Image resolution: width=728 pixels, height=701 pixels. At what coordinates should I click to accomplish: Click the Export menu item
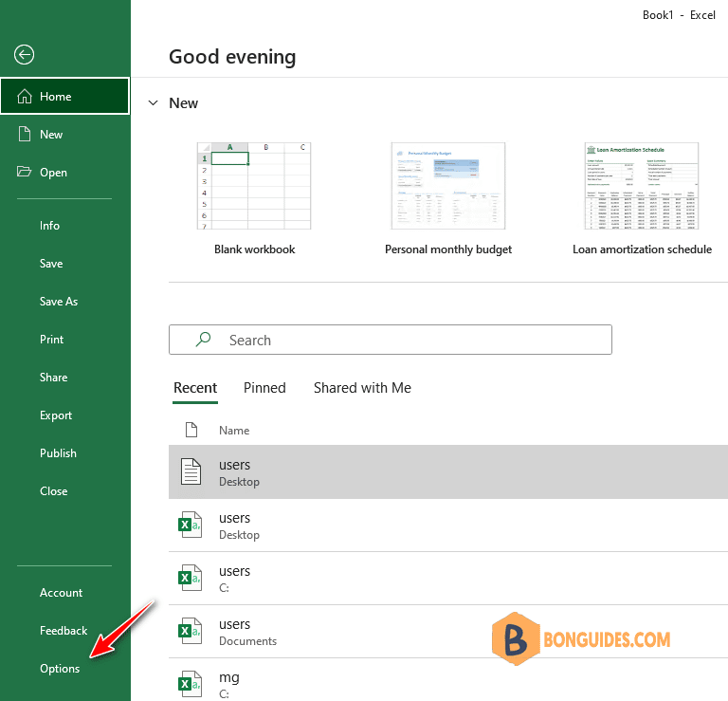point(56,415)
